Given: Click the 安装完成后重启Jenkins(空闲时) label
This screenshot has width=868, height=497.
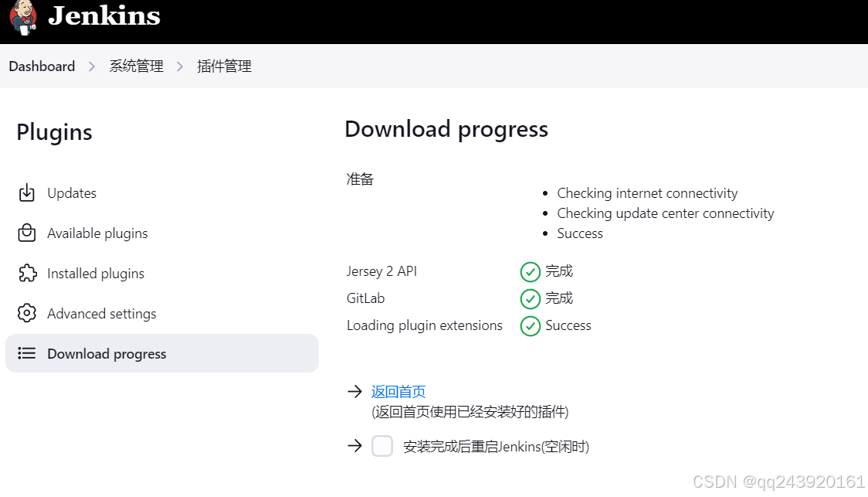Looking at the screenshot, I should tap(496, 447).
